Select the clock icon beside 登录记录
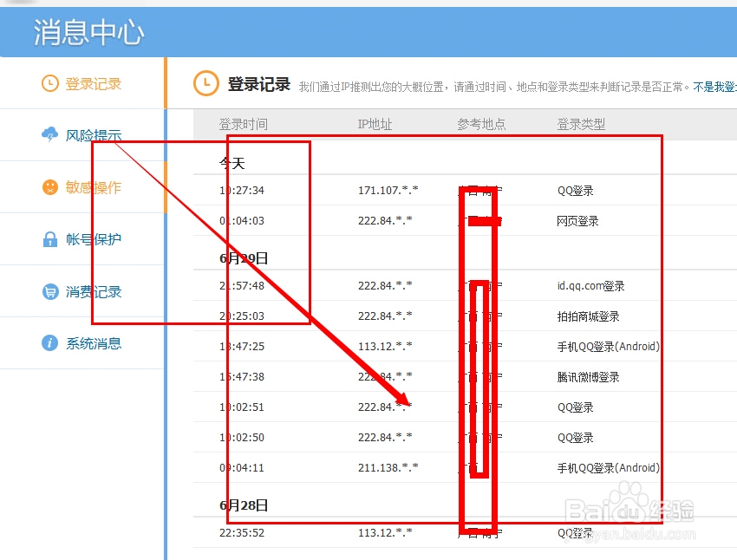The image size is (737, 560). coord(50,83)
